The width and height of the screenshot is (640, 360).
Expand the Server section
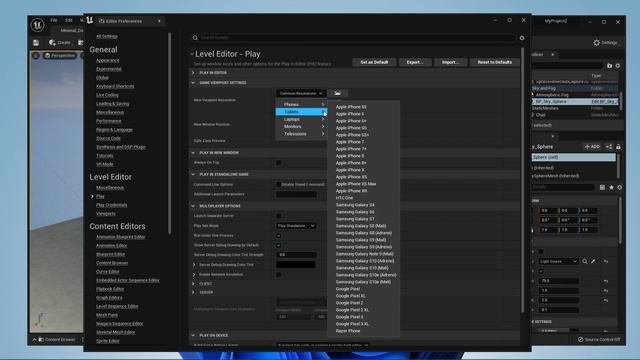click(x=193, y=292)
